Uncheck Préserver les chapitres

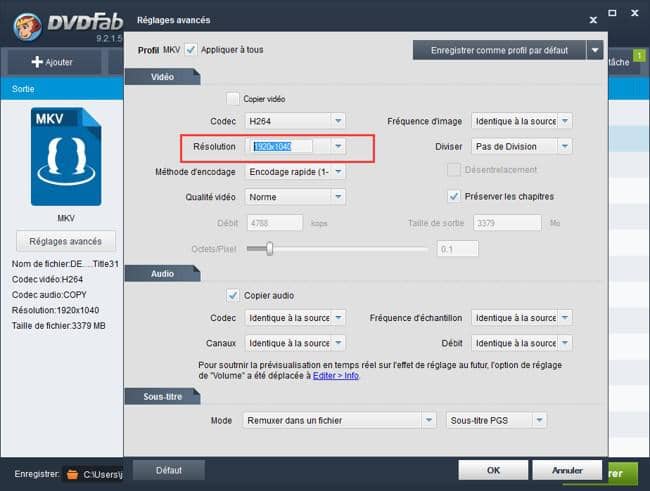tap(454, 196)
